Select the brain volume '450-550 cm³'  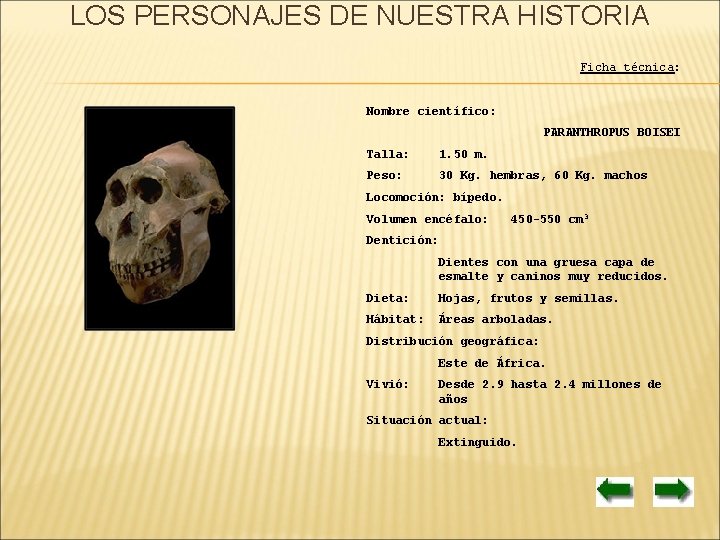tap(550, 219)
